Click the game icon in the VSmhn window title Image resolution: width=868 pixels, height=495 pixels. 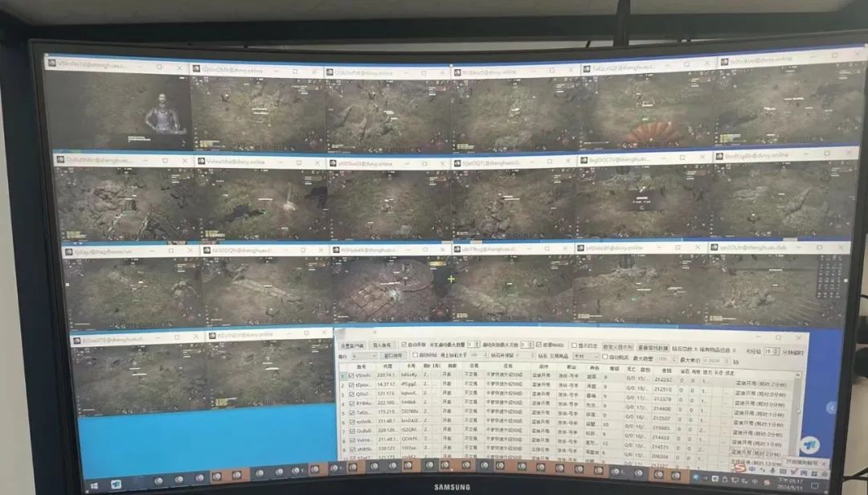[x=52, y=63]
